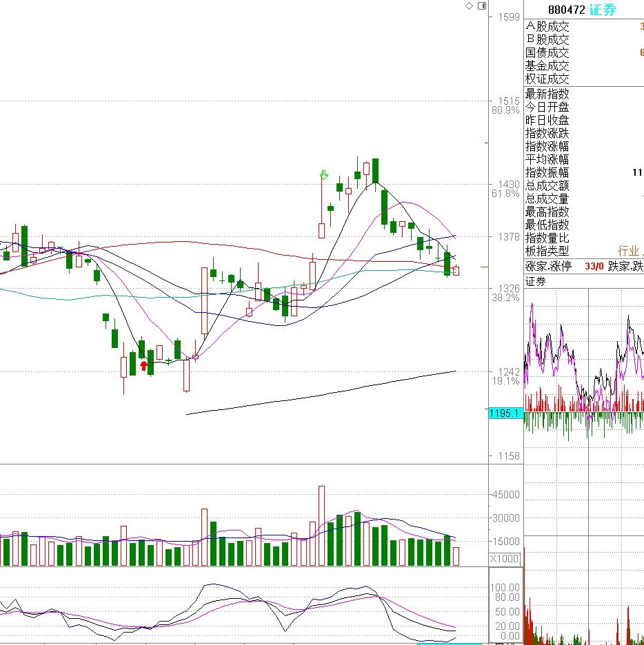Click the 61.8% Fibonacci level label
This screenshot has width=644, height=645.
tap(505, 194)
